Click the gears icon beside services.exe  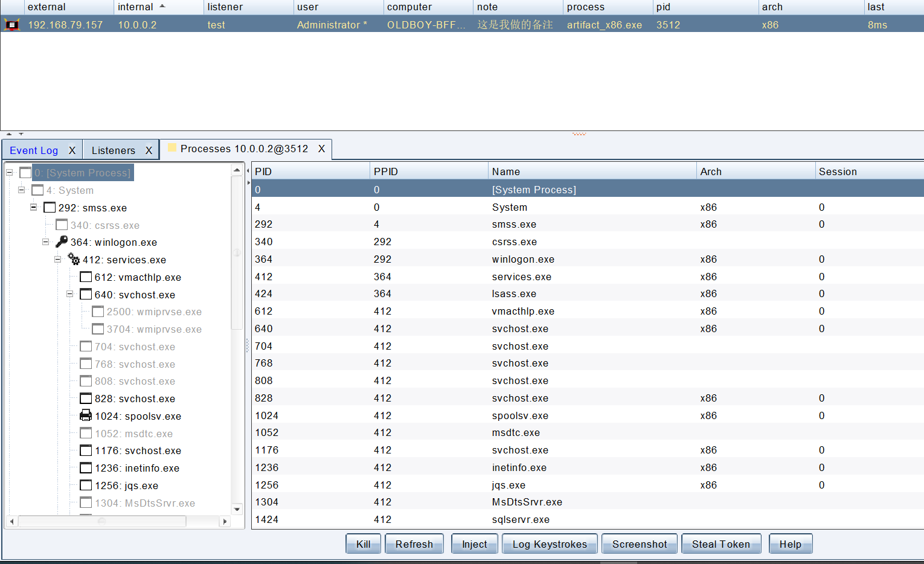(74, 259)
